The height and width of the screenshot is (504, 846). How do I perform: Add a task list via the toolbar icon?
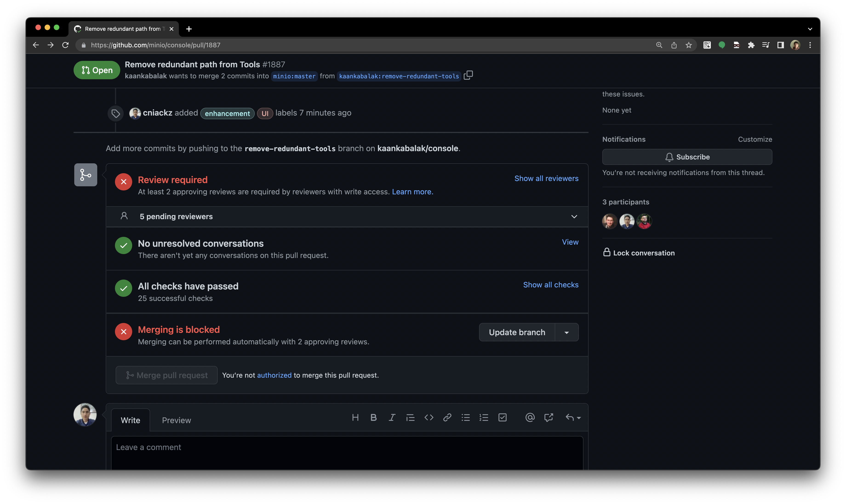(502, 417)
